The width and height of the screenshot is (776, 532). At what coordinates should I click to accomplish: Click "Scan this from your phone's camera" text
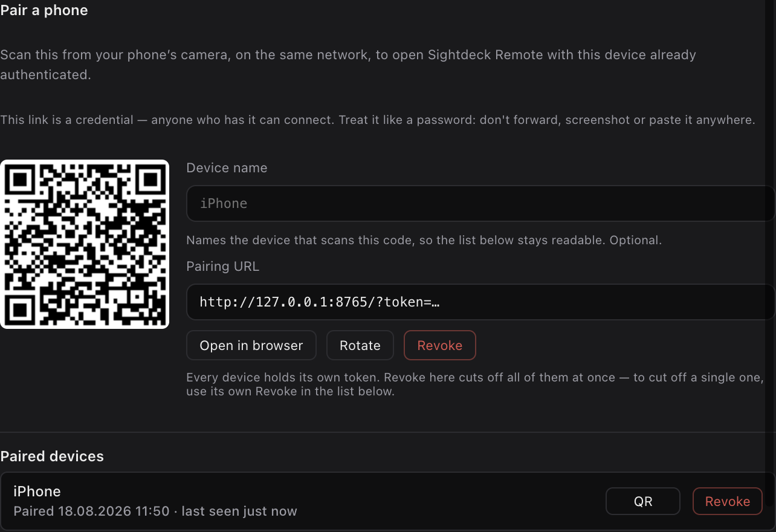[x=348, y=65]
